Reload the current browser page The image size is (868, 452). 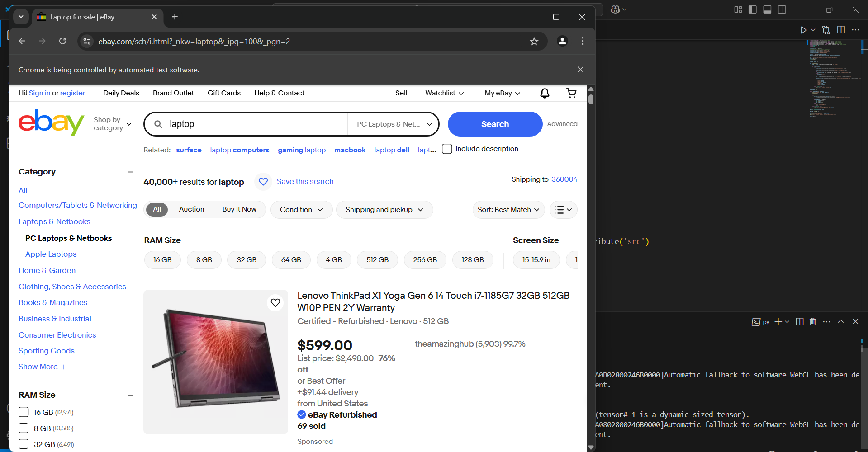[63, 41]
